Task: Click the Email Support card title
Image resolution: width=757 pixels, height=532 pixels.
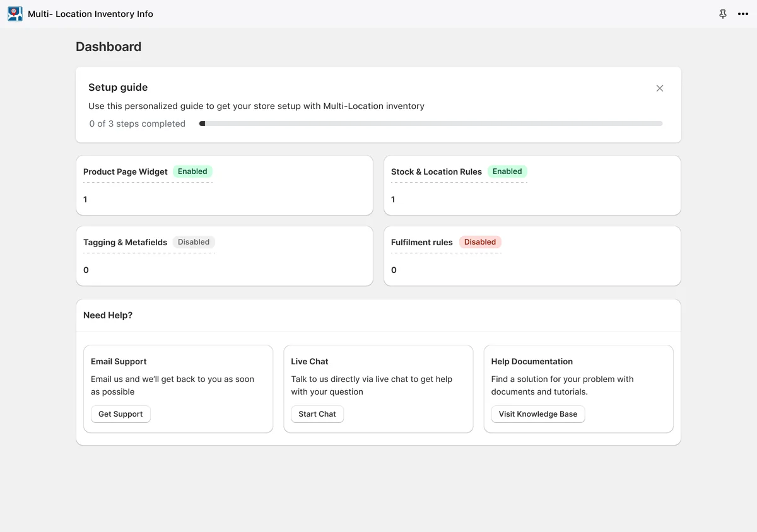Action: 119,361
